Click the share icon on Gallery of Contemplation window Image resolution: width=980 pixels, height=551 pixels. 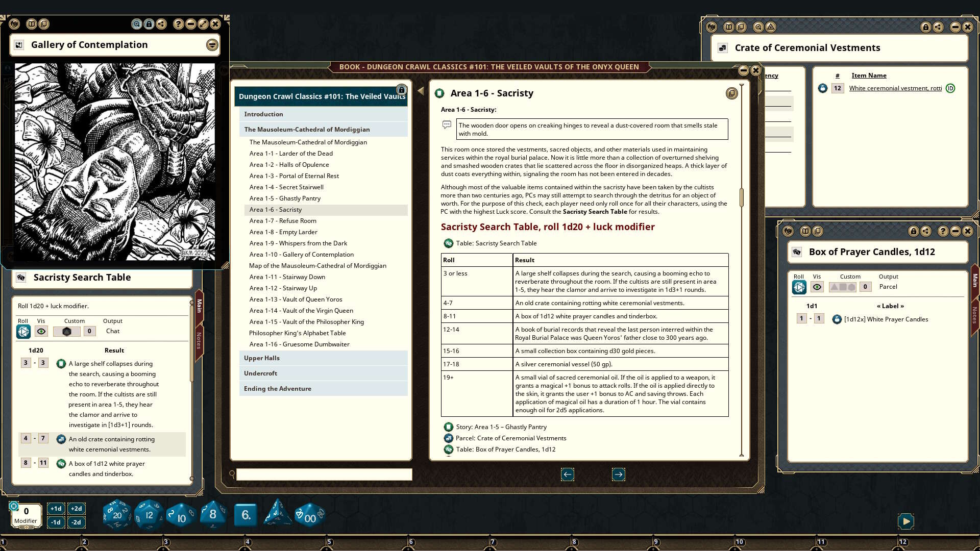point(162,24)
